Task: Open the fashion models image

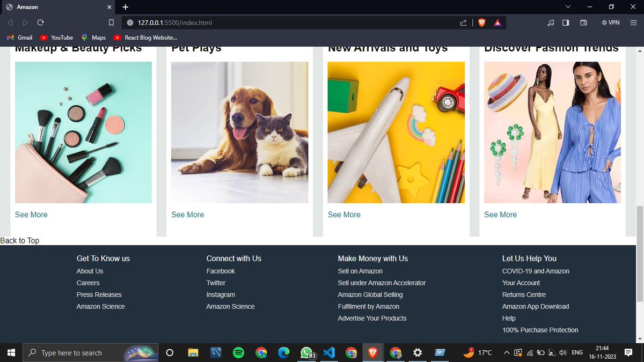Action: pyautogui.click(x=552, y=132)
